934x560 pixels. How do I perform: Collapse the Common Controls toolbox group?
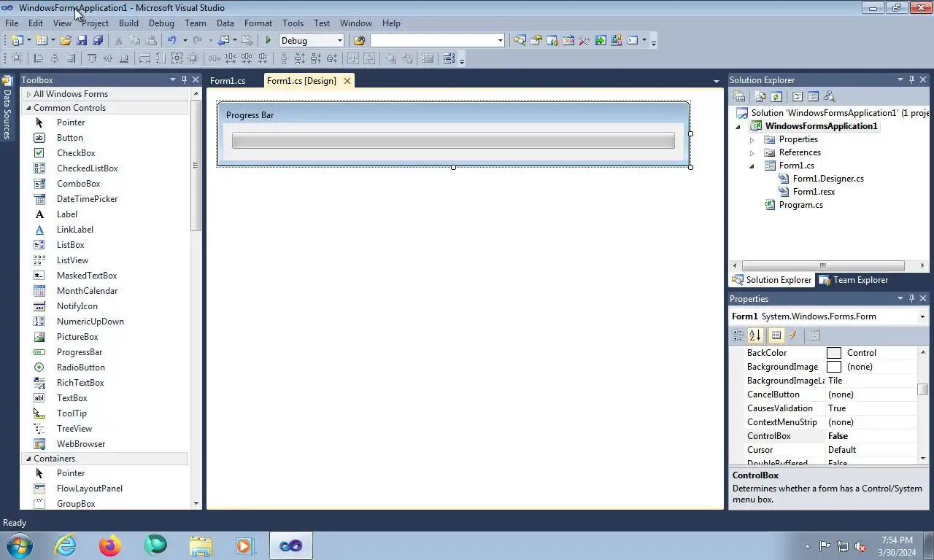[x=28, y=108]
